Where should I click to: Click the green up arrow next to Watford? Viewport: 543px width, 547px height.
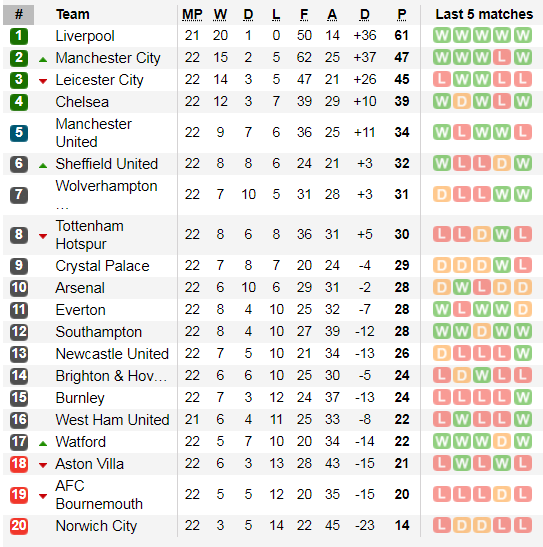(x=43, y=444)
